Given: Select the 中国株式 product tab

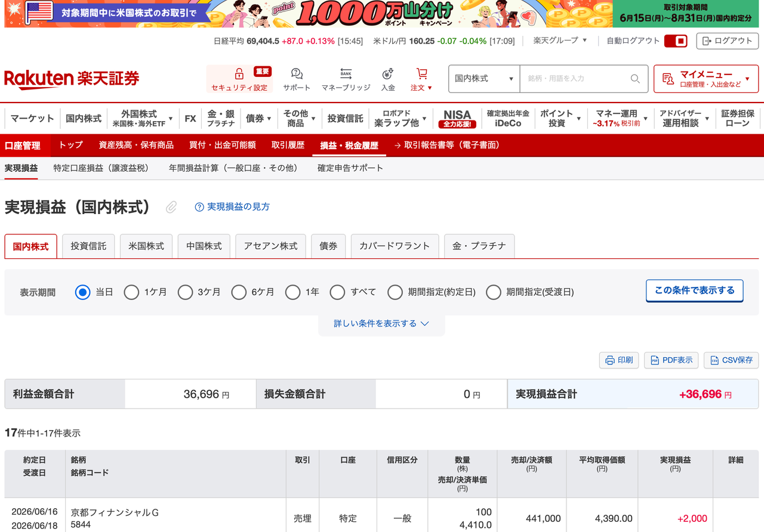Looking at the screenshot, I should [x=204, y=246].
